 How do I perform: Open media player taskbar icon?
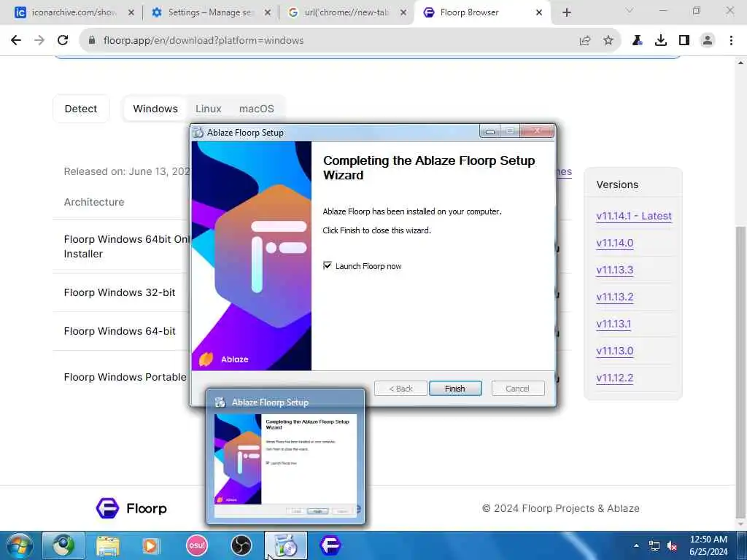pyautogui.click(x=152, y=545)
